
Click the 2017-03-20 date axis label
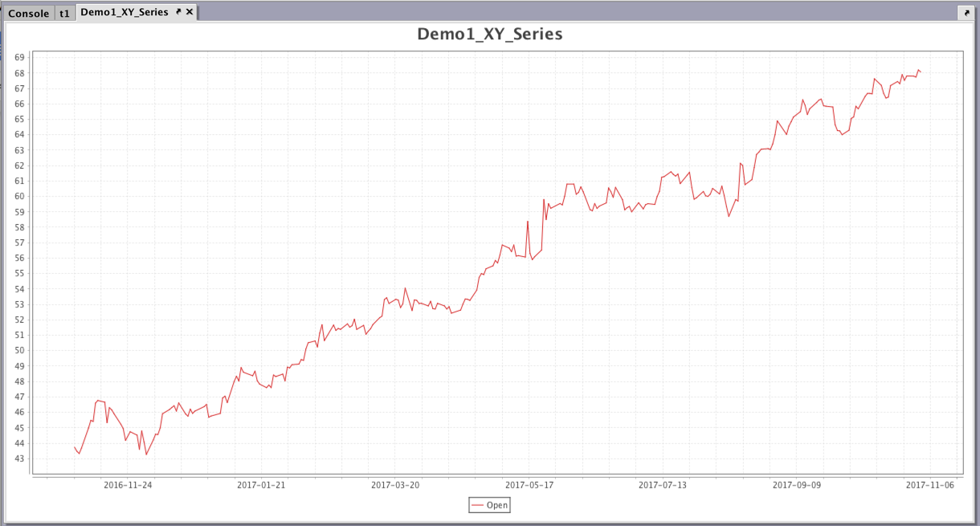click(395, 485)
